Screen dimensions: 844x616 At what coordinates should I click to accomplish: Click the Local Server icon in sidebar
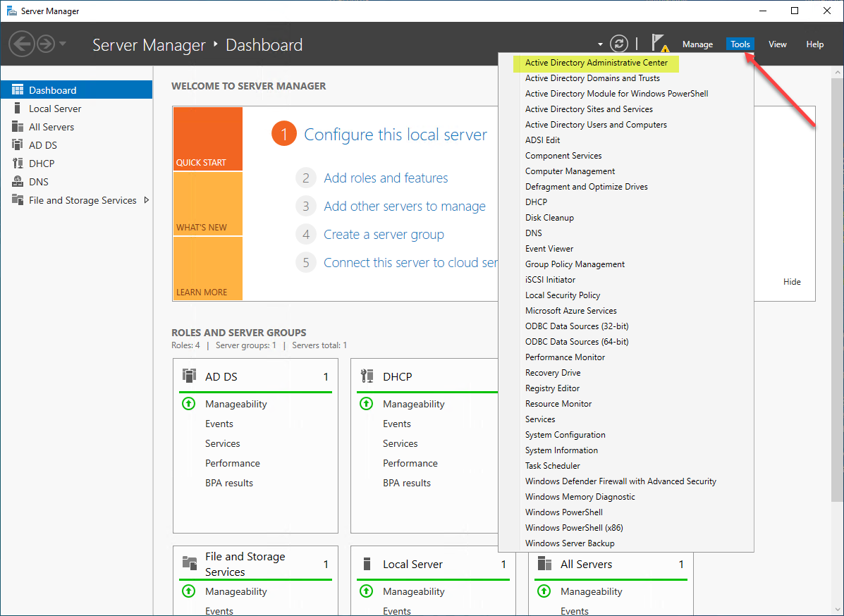[x=18, y=108]
